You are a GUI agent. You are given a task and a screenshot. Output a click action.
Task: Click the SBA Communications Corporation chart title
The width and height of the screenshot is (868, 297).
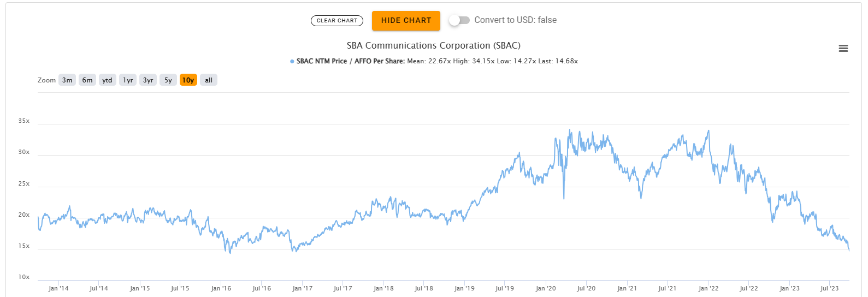click(x=433, y=45)
